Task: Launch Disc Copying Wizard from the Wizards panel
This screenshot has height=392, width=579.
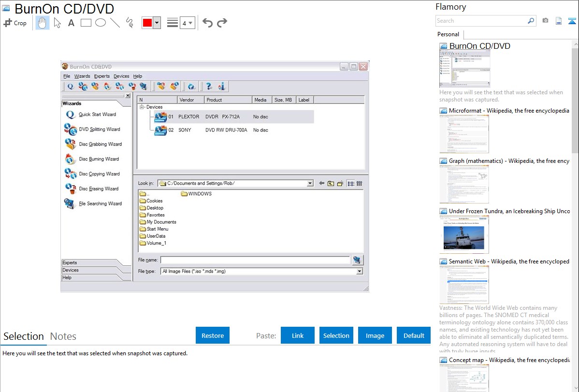Action: pyautogui.click(x=92, y=174)
